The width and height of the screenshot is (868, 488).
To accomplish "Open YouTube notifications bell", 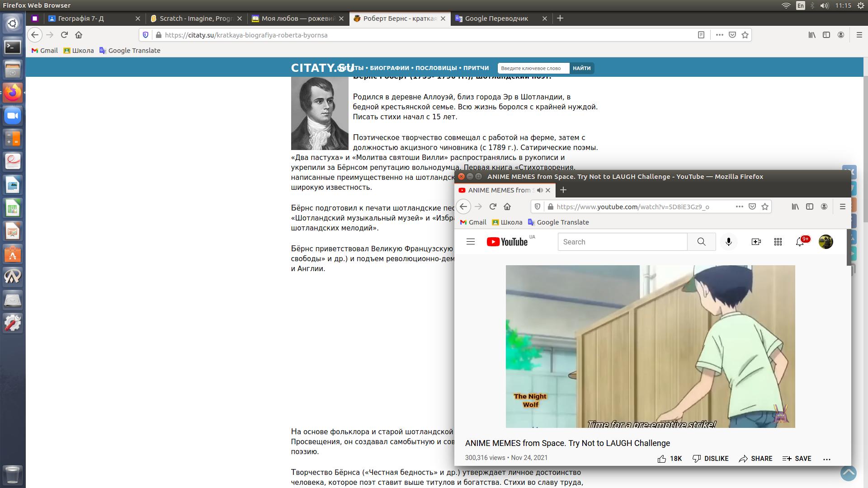I will pos(799,242).
